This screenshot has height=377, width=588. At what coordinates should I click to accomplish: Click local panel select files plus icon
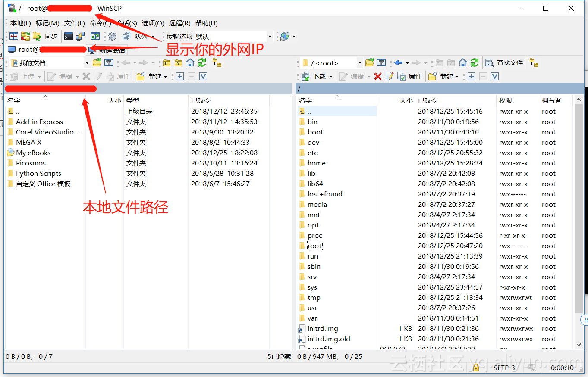click(x=180, y=76)
